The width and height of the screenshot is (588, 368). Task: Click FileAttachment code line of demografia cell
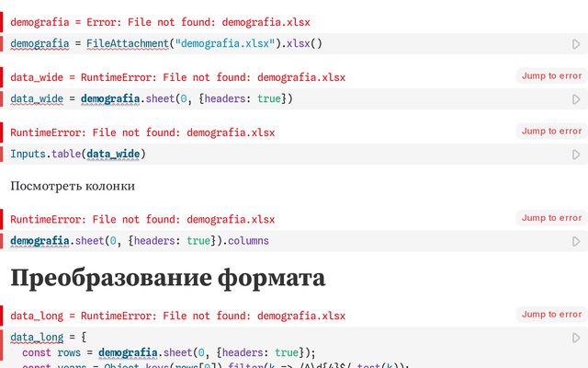point(166,43)
